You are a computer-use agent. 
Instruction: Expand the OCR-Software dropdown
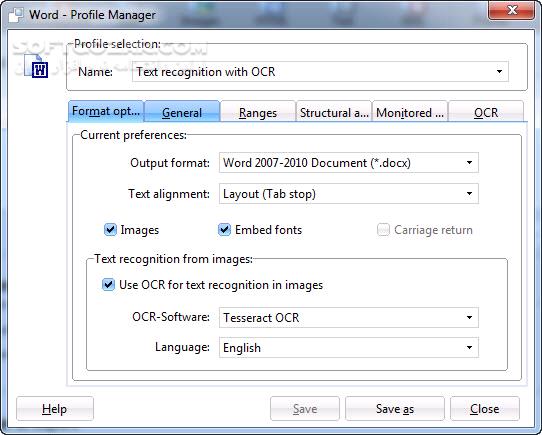pos(349,317)
